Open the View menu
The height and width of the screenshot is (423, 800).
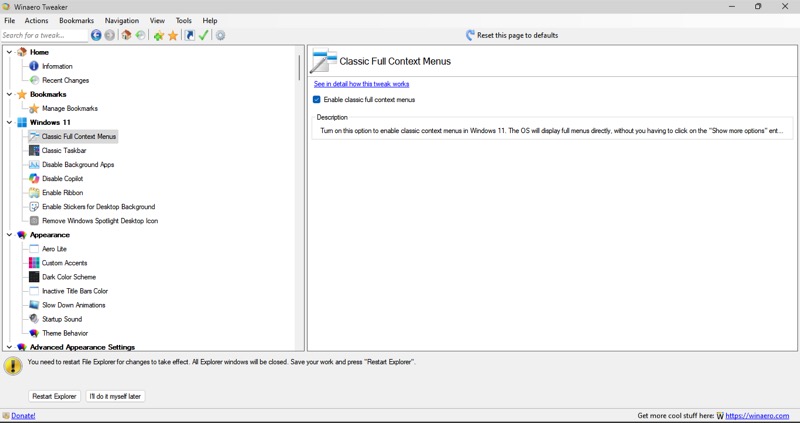point(157,20)
